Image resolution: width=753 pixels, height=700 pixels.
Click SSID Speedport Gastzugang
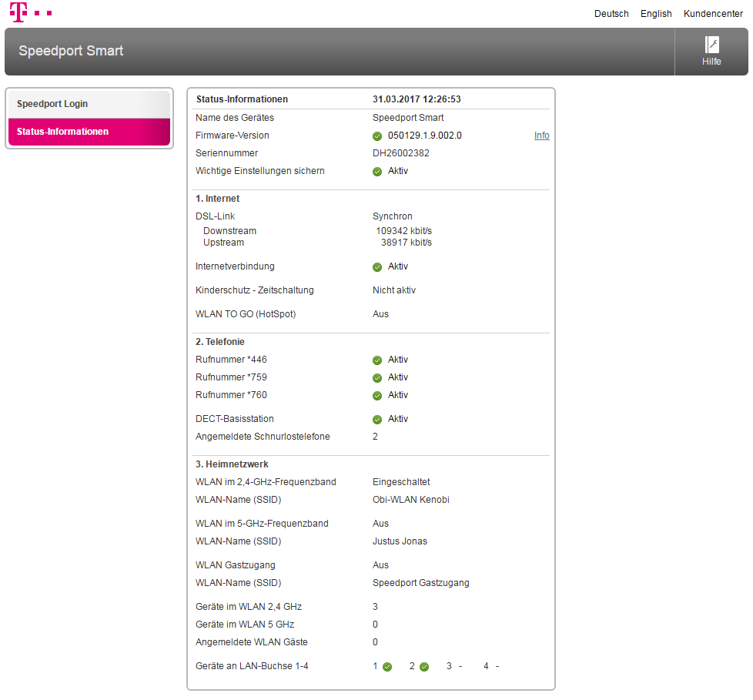pos(420,583)
